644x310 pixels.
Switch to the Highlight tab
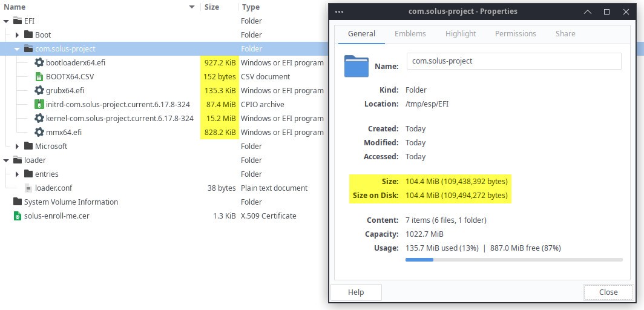[x=461, y=34]
